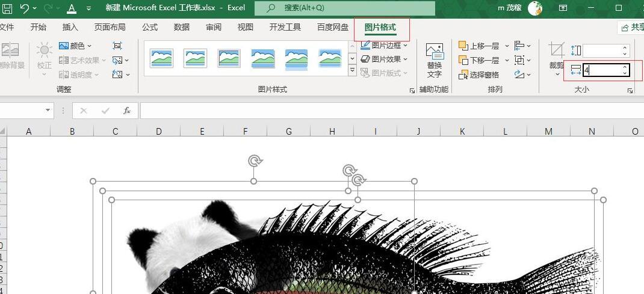Open the Color (颜色) dropdown
Viewport: 644px width, 294px height.
(x=76, y=46)
